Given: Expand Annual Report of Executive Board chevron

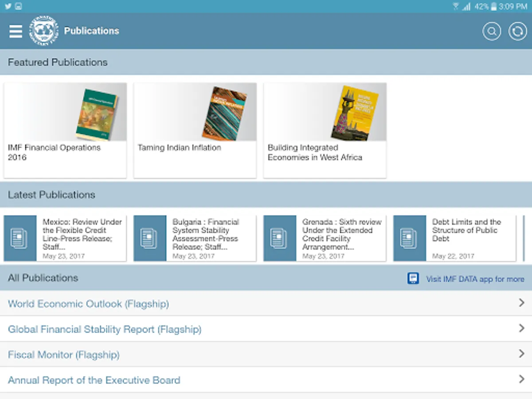Looking at the screenshot, I should coord(521,379).
